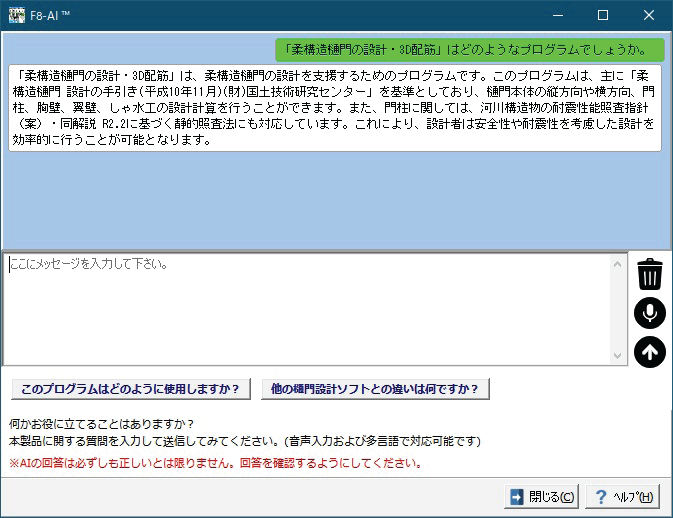Maximize the F8-AI window
673x518 pixels.
tap(602, 16)
